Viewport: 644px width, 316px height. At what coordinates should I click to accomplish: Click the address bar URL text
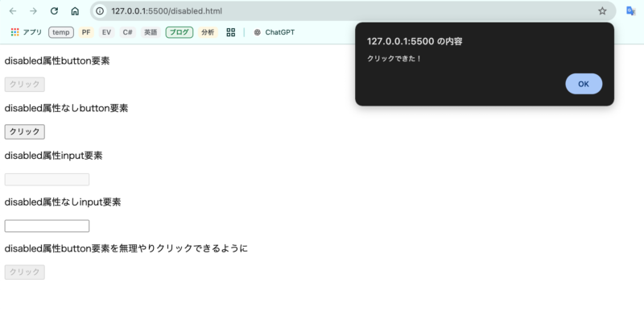[x=167, y=11]
